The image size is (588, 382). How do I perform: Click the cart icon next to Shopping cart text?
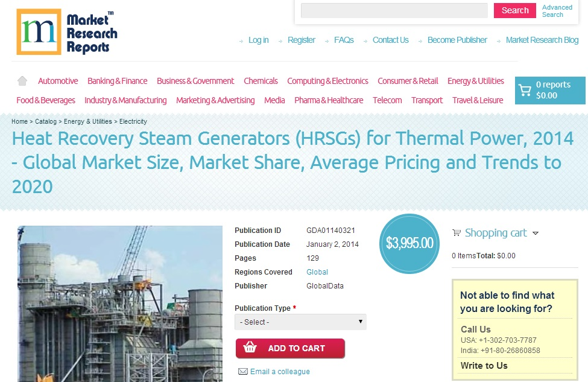456,233
